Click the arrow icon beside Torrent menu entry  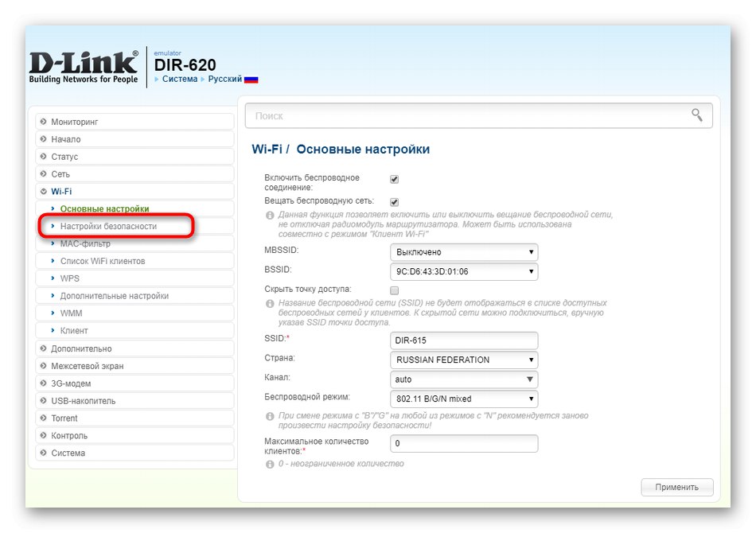42,418
